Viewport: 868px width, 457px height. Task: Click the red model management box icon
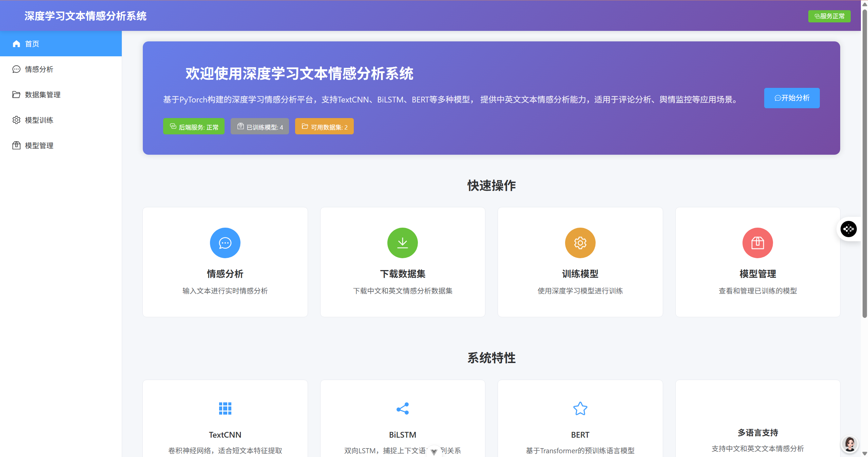pyautogui.click(x=757, y=243)
